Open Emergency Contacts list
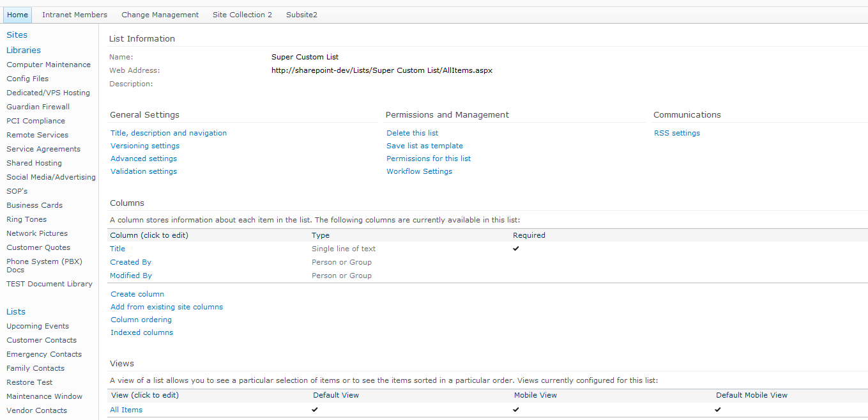Screen dimensions: 868x420 coord(44,354)
